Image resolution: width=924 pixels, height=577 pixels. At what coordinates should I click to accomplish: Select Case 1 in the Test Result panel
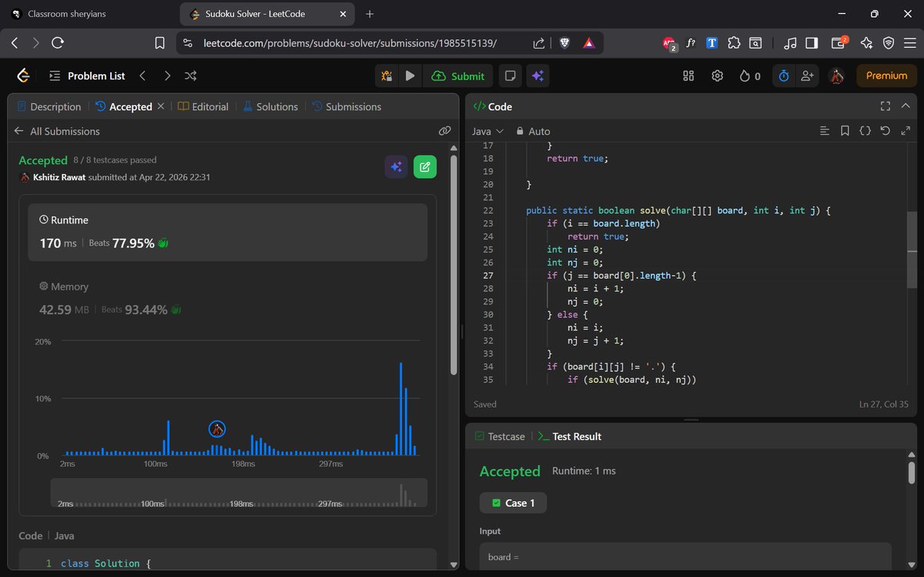point(513,502)
